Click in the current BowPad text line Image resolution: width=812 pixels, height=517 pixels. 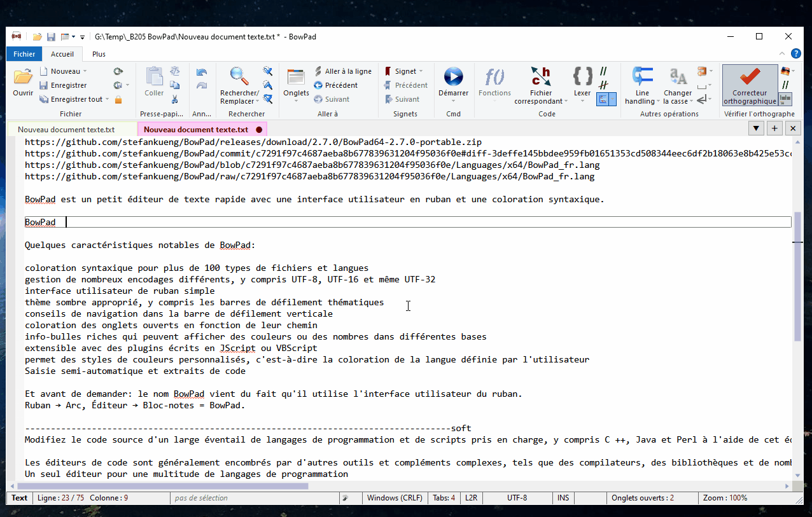[x=407, y=222]
